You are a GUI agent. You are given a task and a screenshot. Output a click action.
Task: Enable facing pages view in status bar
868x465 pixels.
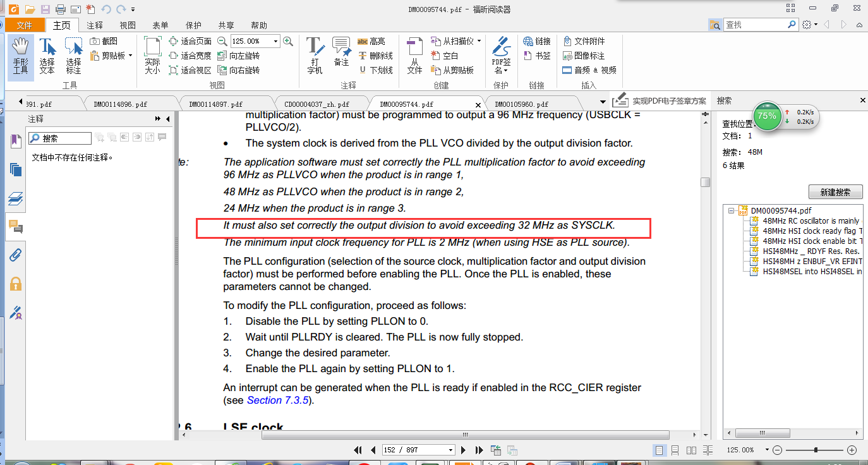[692, 450]
